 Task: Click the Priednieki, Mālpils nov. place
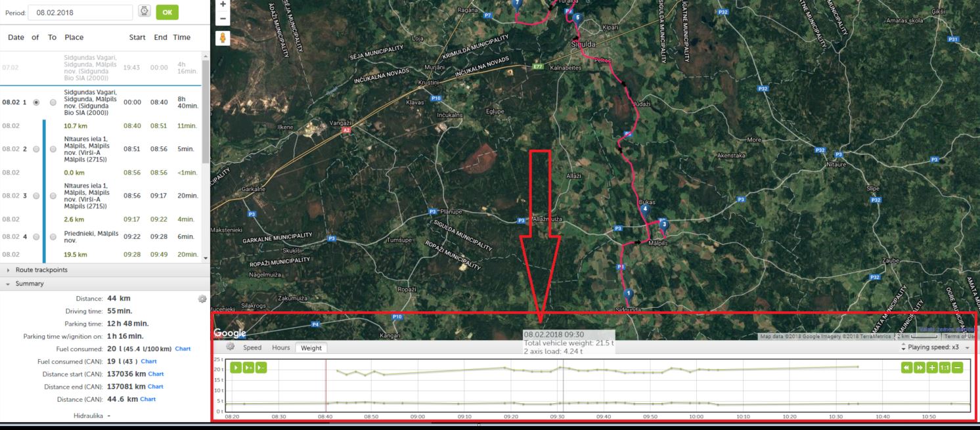click(91, 237)
